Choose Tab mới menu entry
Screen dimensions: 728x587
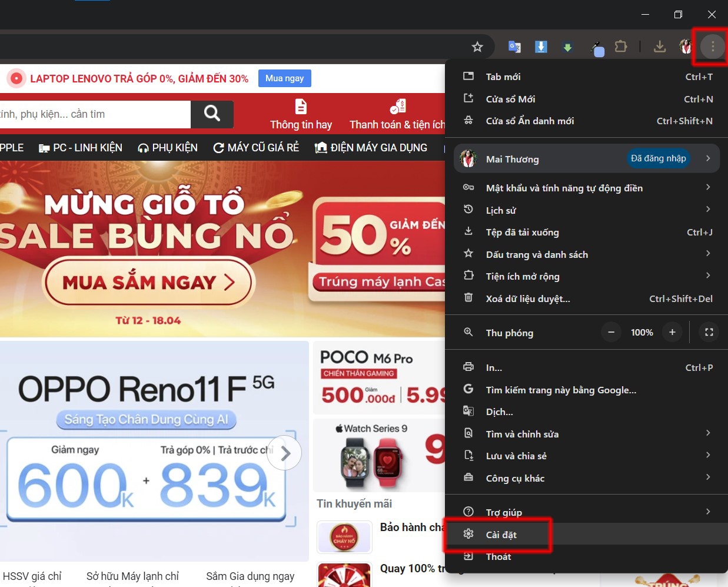pyautogui.click(x=503, y=77)
